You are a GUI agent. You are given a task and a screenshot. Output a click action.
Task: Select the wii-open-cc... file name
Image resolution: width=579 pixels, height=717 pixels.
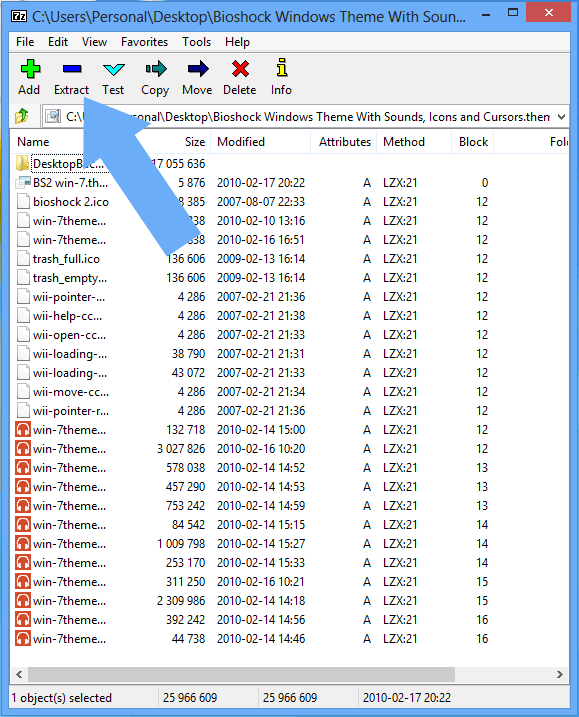point(70,335)
